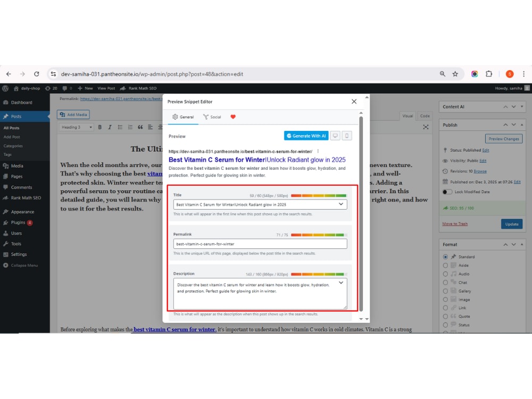The width and height of the screenshot is (532, 399).
Task: Toggle Lock Modified Date switch
Action: (447, 192)
